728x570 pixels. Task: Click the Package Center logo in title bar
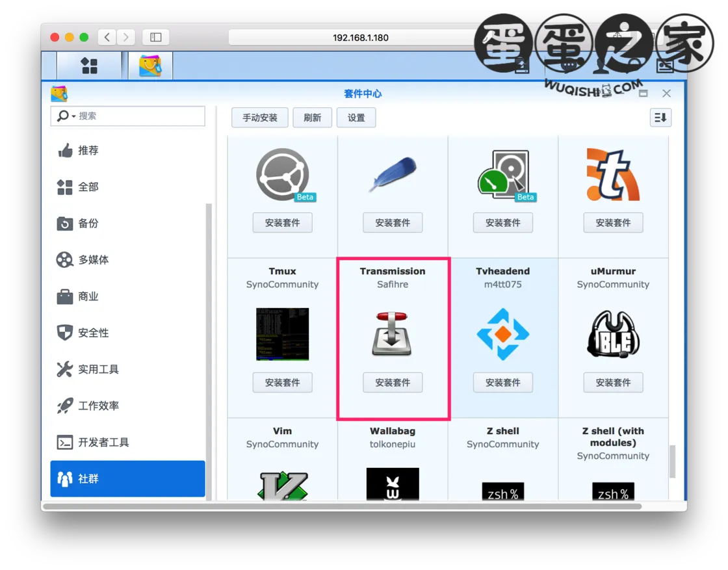pyautogui.click(x=59, y=94)
